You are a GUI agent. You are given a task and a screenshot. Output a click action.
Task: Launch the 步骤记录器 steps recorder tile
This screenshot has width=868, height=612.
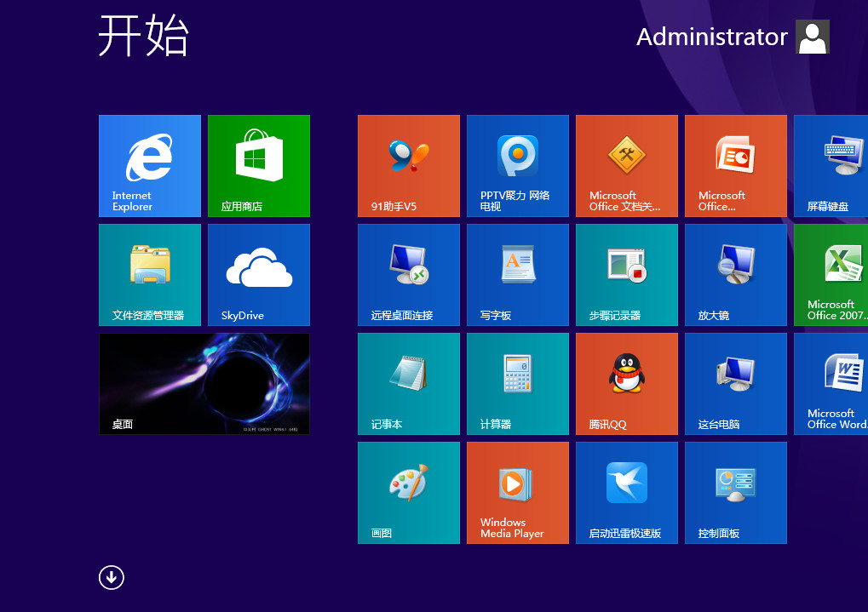(x=627, y=275)
